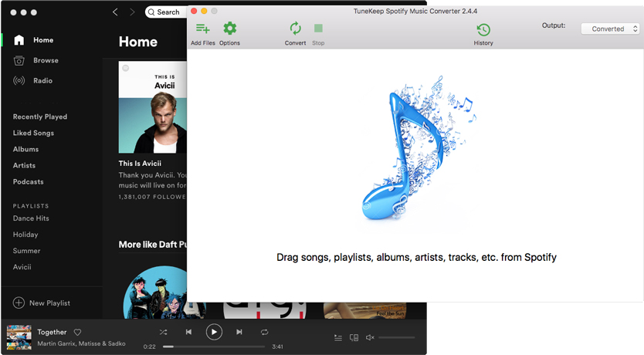Image resolution: width=644 pixels, height=355 pixels.
Task: Open the devices available icon
Action: click(354, 338)
